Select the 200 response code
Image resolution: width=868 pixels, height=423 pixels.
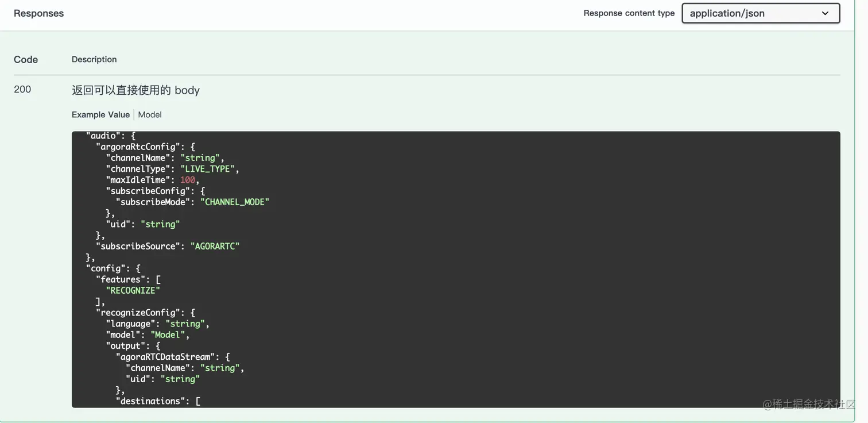[x=22, y=89]
